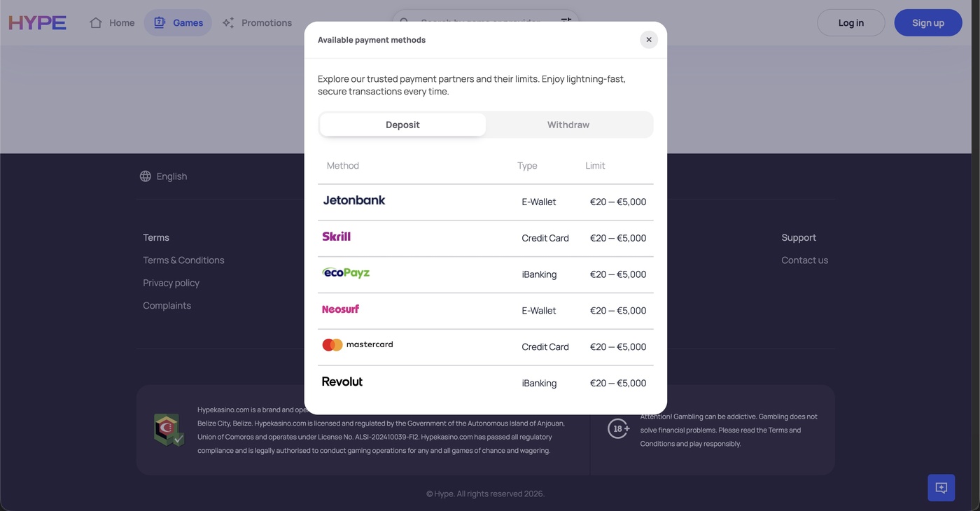Click the "Type" column header

[527, 166]
